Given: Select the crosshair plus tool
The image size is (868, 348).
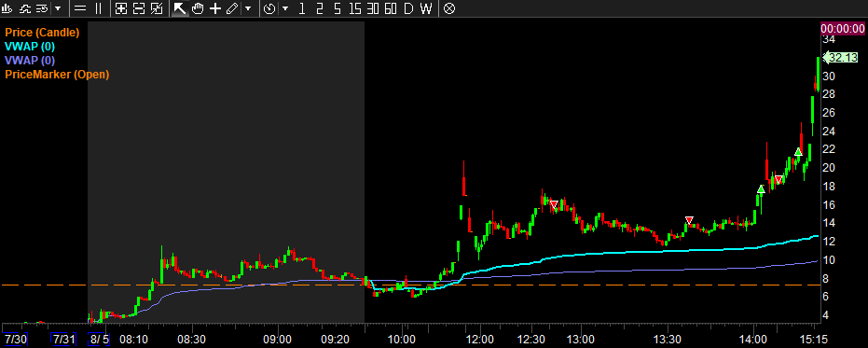Looking at the screenshot, I should coord(214,8).
